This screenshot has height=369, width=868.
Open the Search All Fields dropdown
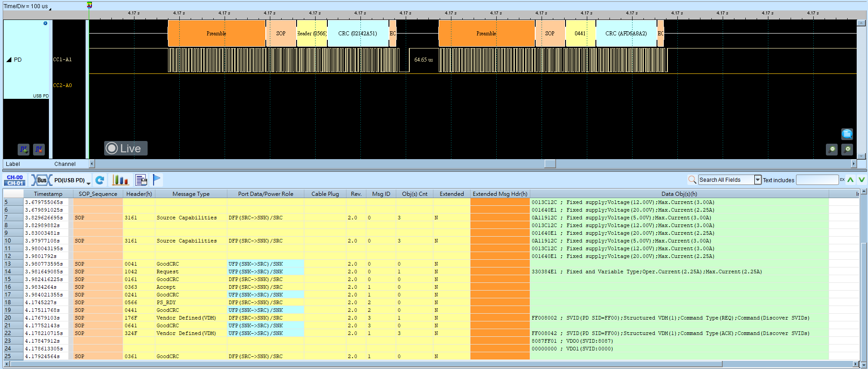758,180
